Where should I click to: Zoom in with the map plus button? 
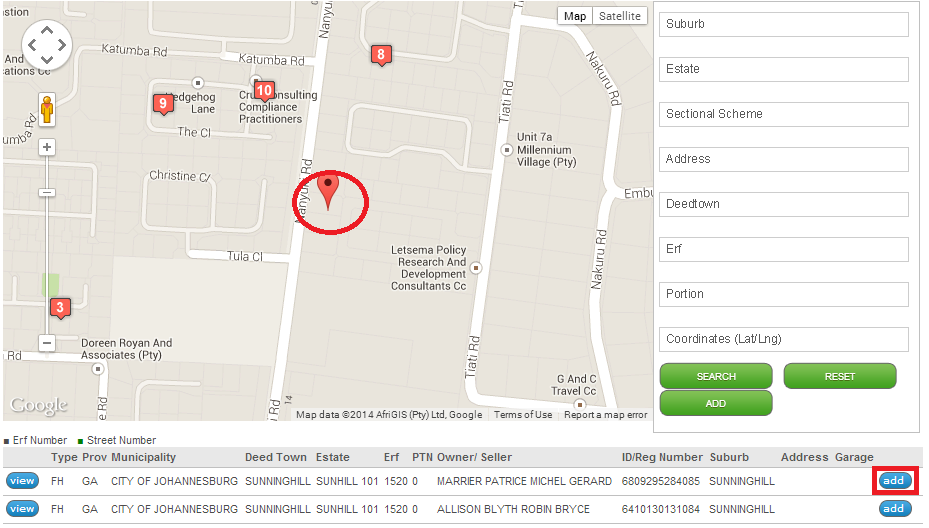pos(47,147)
